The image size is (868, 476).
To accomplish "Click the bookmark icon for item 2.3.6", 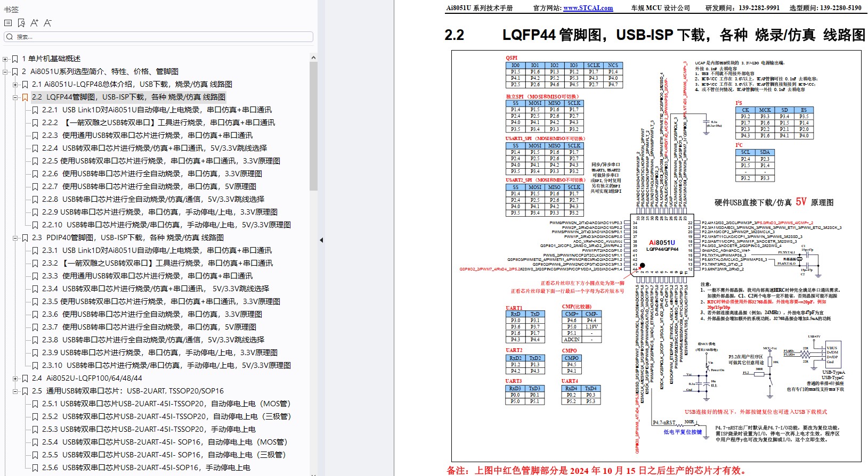I will pos(35,314).
